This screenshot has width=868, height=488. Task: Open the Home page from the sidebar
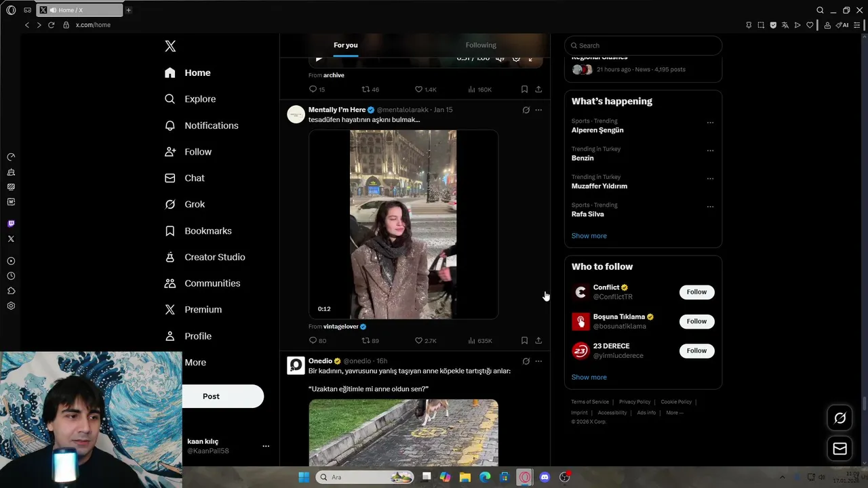188,73
